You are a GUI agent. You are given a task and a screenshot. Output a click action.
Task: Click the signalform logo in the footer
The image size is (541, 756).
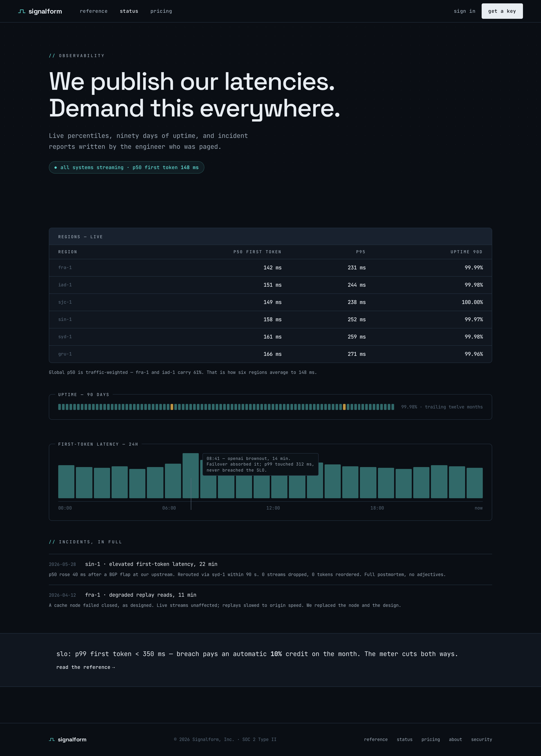pyautogui.click(x=68, y=739)
